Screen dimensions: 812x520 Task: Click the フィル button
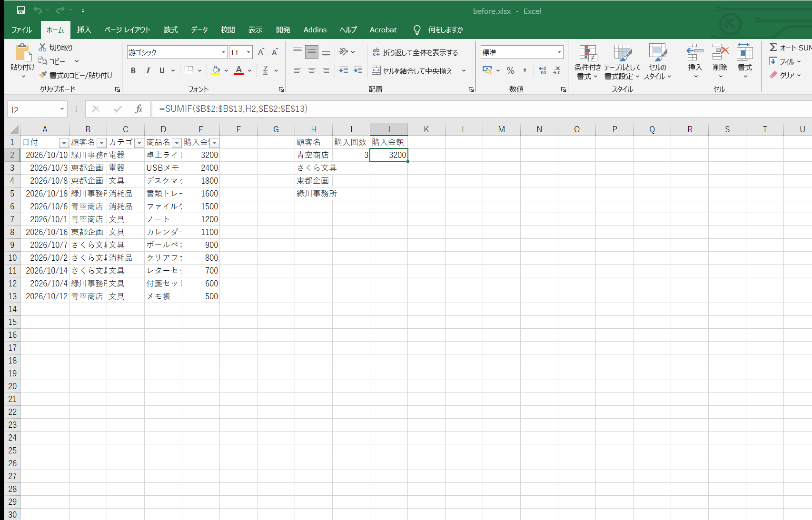coord(782,61)
